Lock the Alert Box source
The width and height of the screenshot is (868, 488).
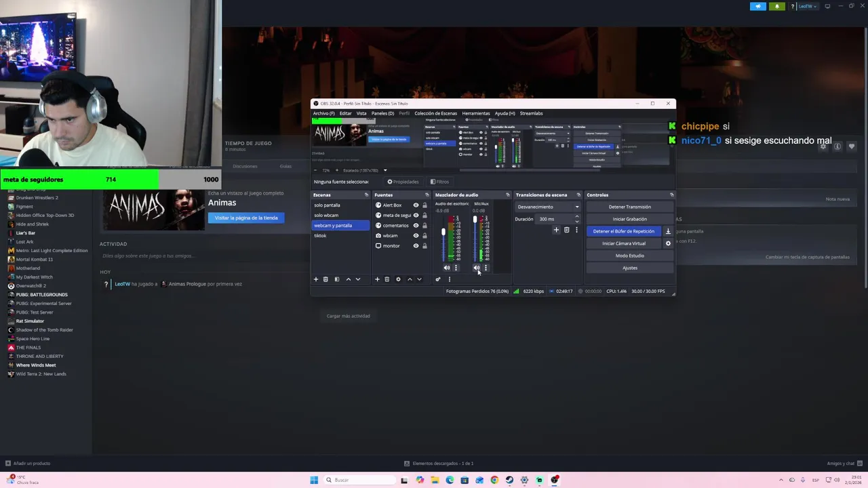425,205
